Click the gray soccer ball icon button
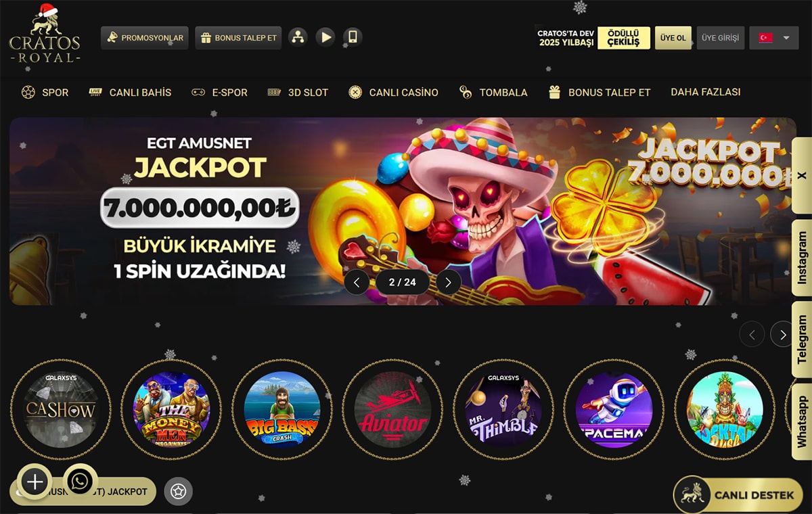812x514 pixels. tap(178, 492)
